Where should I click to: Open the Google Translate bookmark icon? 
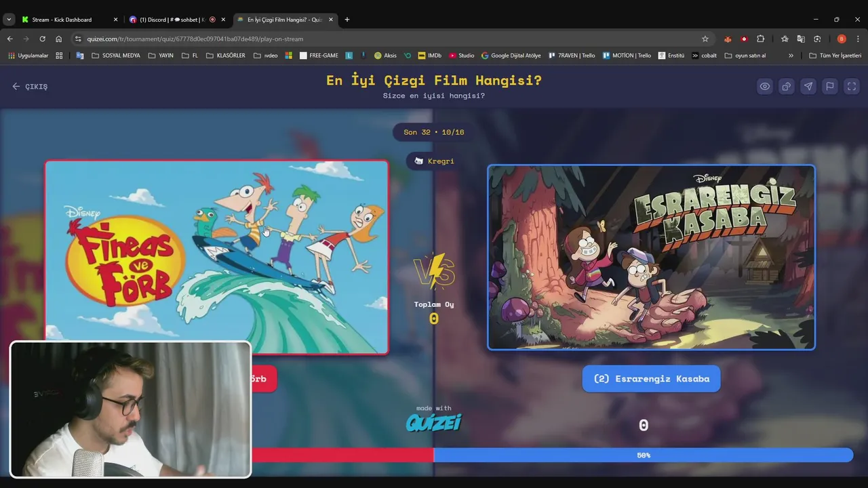coord(80,56)
